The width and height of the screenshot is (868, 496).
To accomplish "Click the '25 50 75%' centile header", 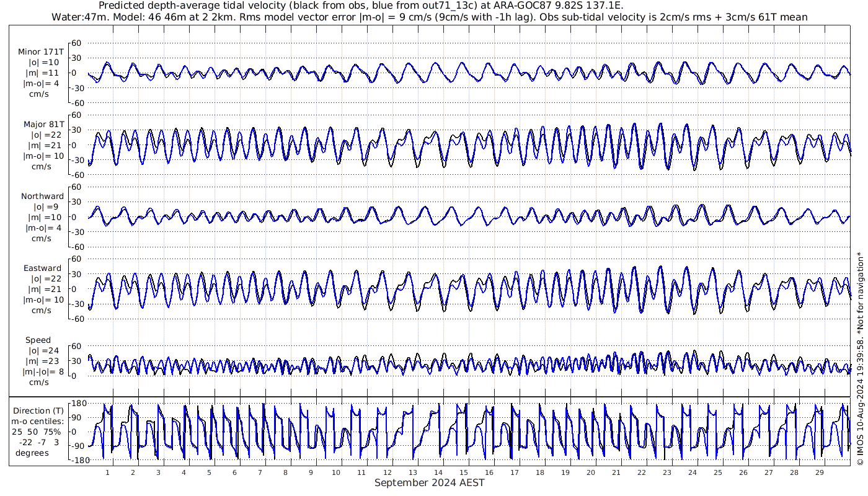I will [37, 432].
